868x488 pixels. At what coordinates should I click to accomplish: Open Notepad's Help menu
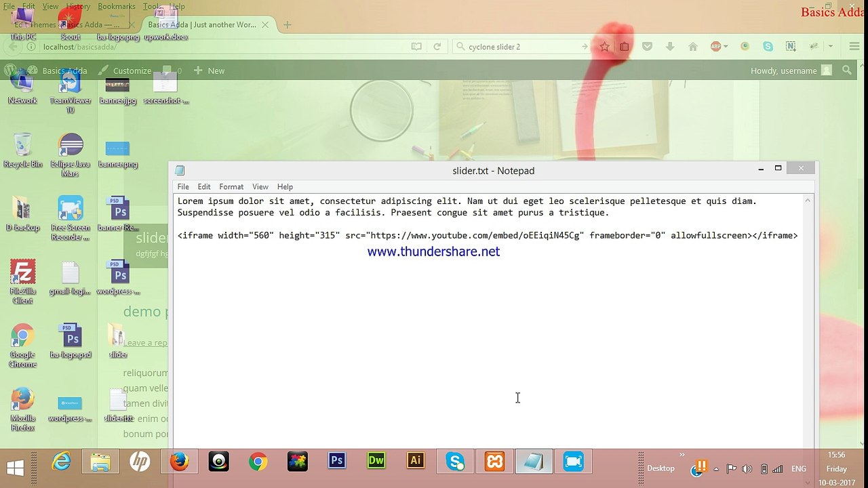click(x=285, y=186)
